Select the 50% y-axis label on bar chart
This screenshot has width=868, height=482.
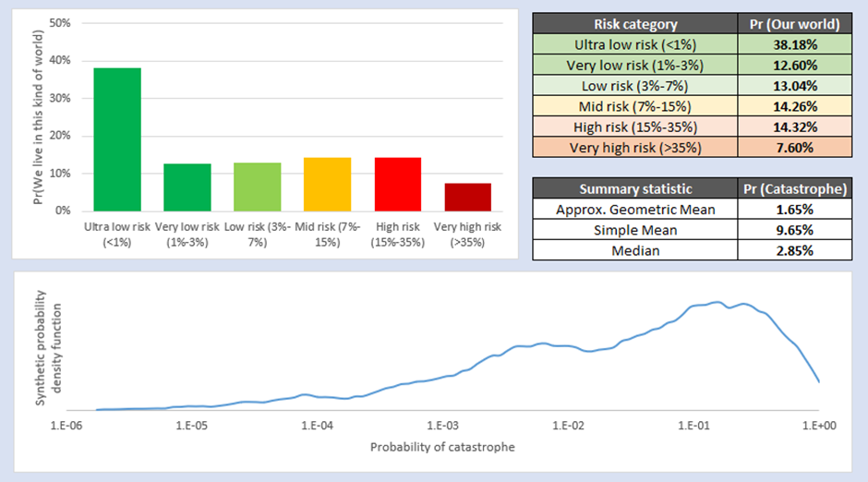pos(59,22)
